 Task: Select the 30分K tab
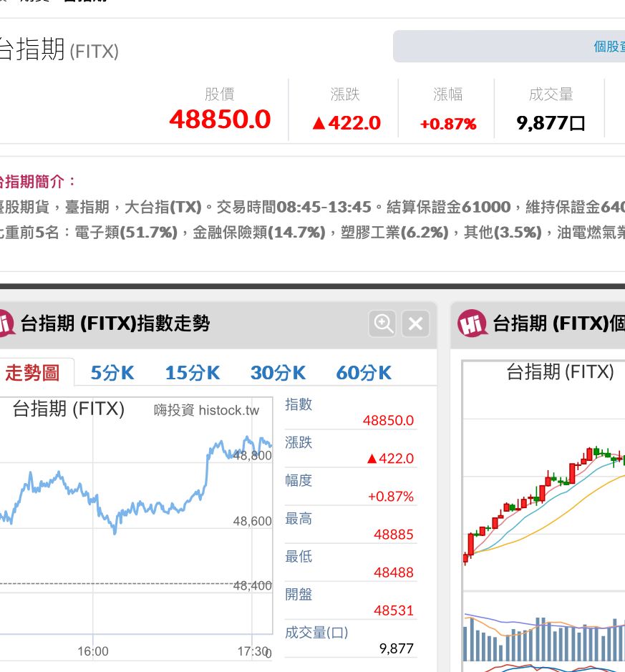pyautogui.click(x=278, y=373)
